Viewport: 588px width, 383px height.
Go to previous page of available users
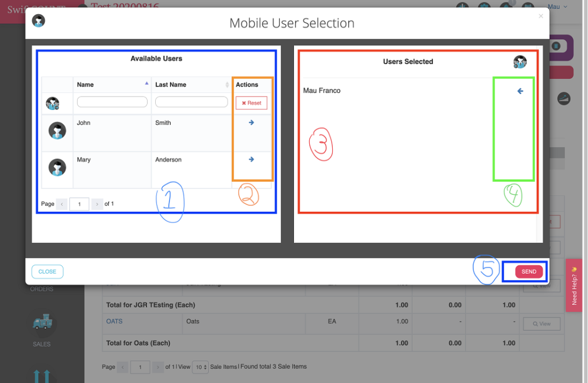(x=62, y=204)
